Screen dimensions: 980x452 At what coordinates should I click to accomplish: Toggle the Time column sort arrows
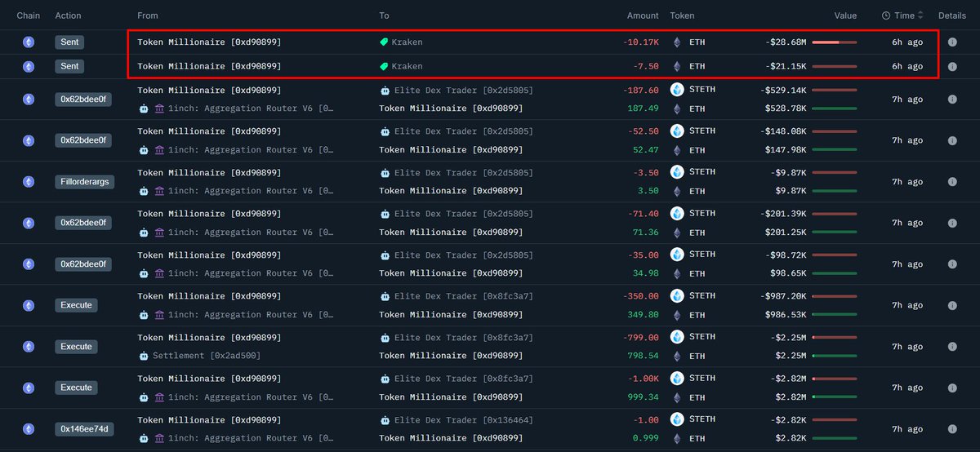pos(921,16)
